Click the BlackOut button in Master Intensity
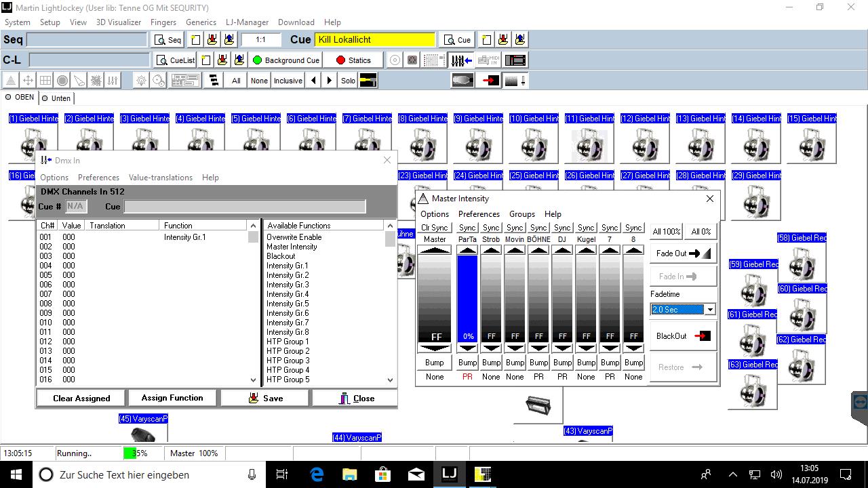868x488 pixels. click(683, 336)
